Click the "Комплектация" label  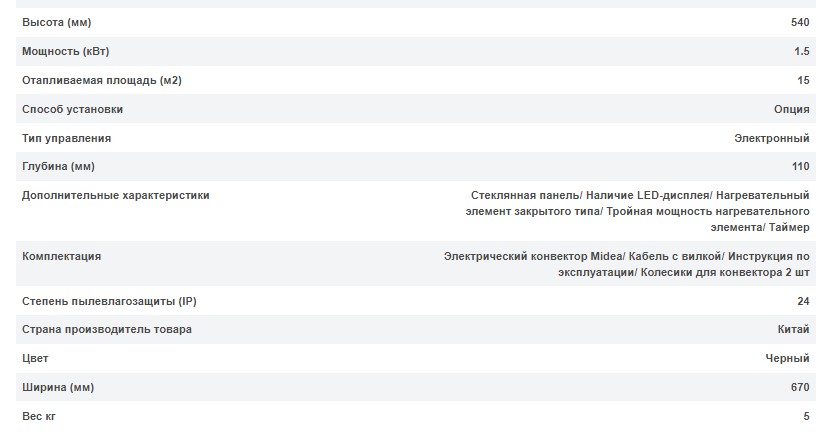click(61, 257)
